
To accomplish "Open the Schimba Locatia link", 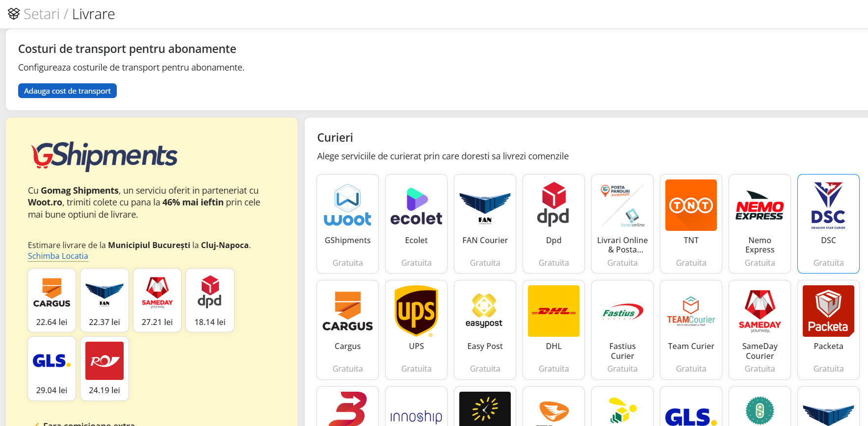I will pos(58,256).
